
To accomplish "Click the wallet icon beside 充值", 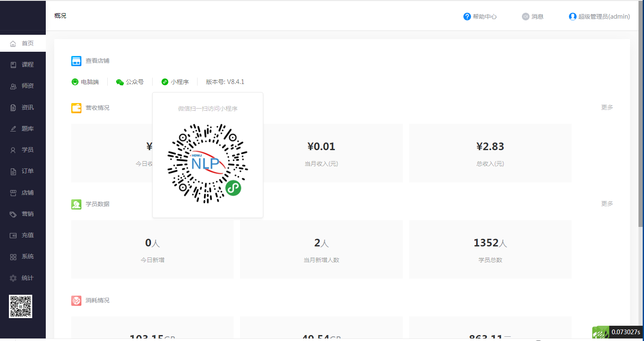I will click(13, 235).
